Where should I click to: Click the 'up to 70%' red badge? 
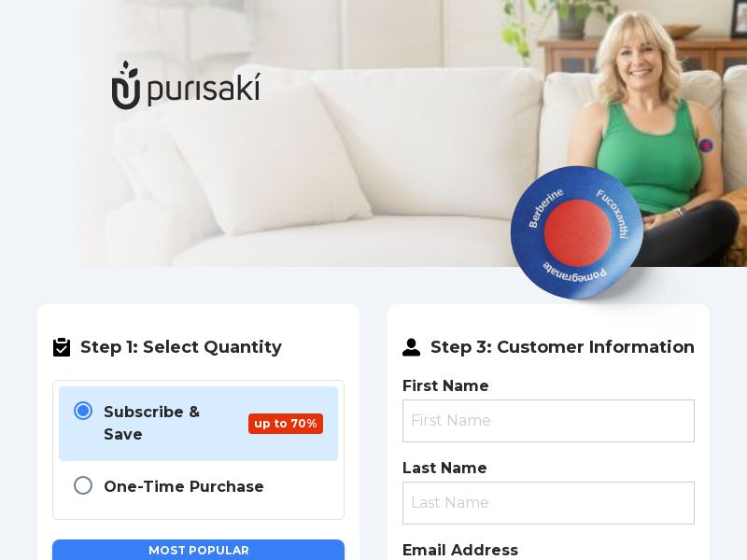286,424
